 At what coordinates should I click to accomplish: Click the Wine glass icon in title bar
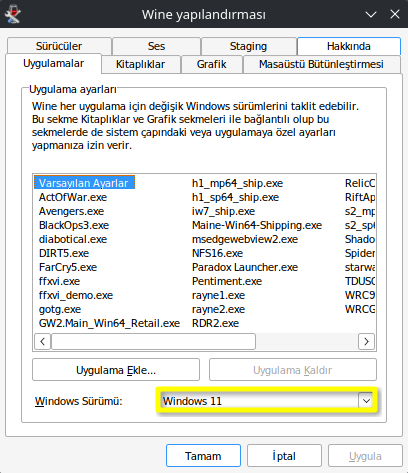13,14
